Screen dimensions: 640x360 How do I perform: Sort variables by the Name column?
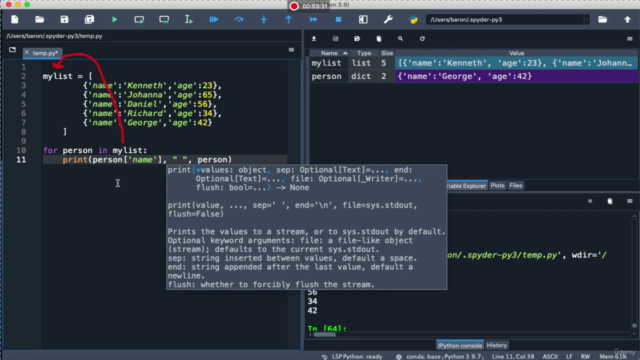tap(329, 53)
